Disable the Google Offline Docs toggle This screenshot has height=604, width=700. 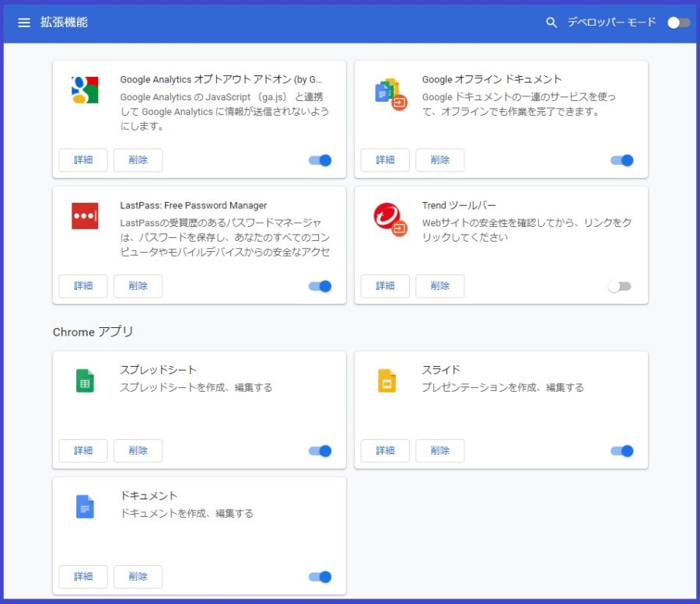pos(622,160)
